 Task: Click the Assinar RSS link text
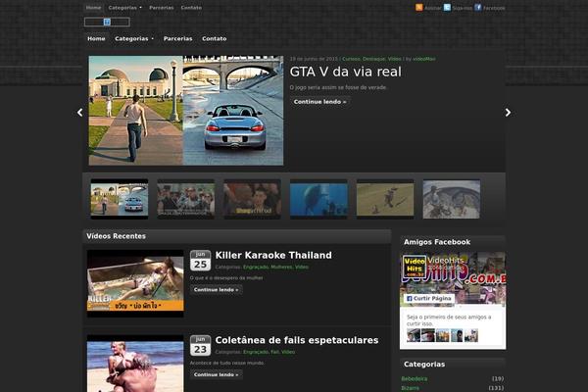tap(433, 8)
